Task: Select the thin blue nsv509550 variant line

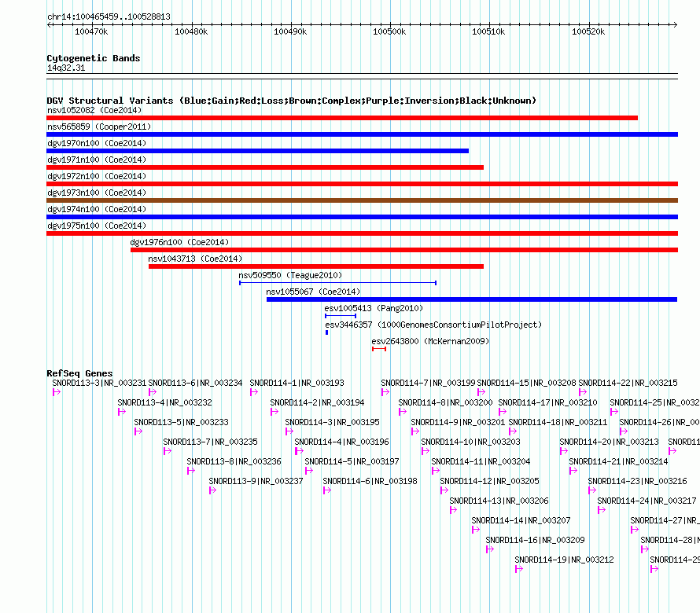Action: pyautogui.click(x=338, y=283)
